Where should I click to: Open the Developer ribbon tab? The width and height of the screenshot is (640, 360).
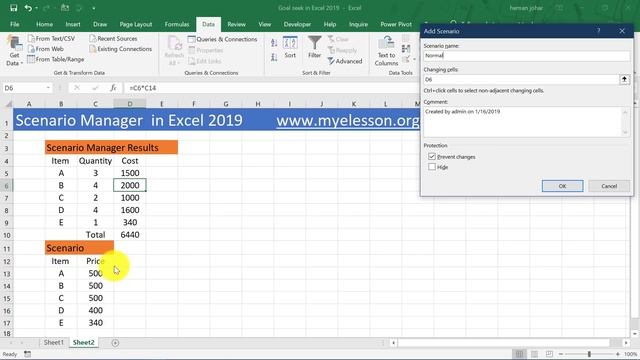pyautogui.click(x=297, y=24)
